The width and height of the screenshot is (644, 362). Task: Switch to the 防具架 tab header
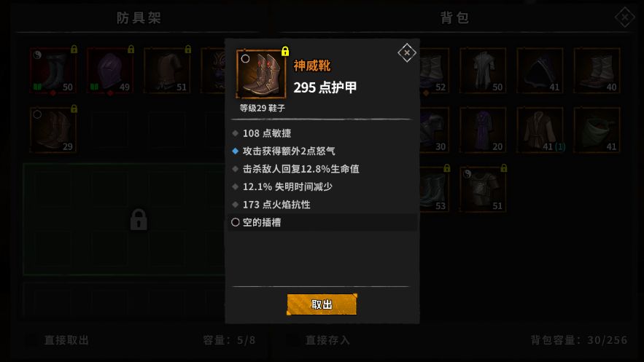(139, 17)
